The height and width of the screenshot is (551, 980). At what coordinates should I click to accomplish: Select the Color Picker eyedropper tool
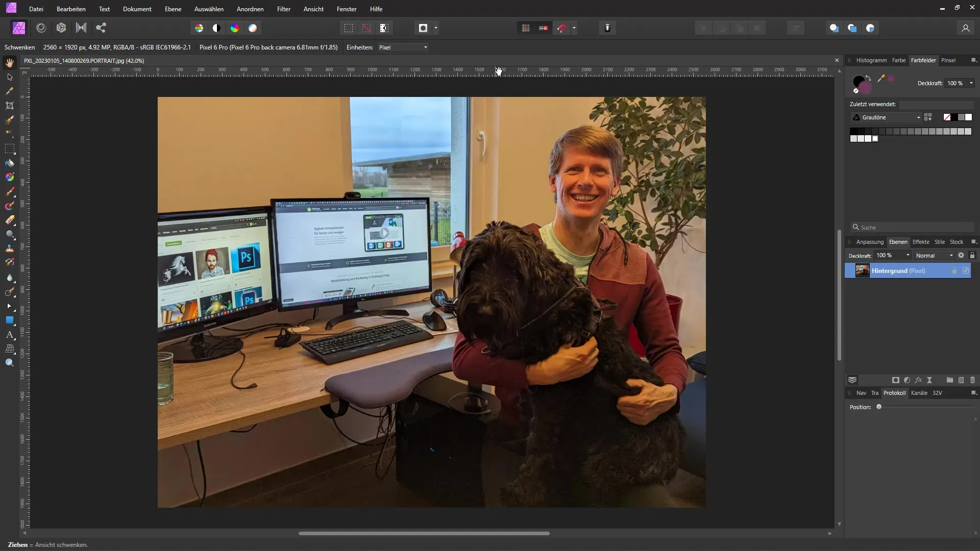[10, 91]
